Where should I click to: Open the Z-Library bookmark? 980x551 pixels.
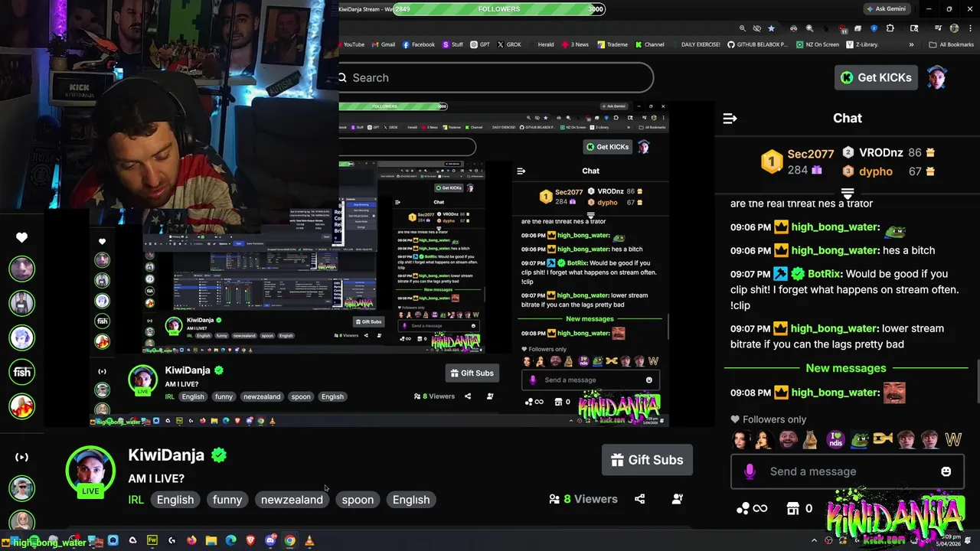[862, 44]
